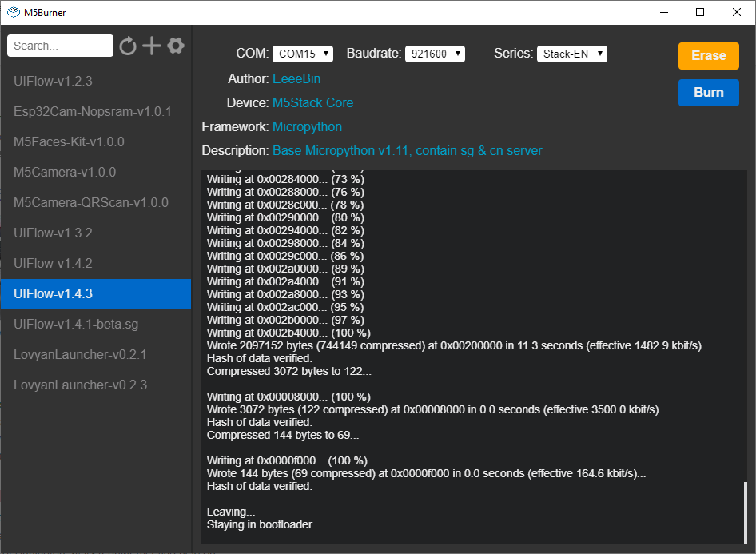This screenshot has width=756, height=554.
Task: Click the author name EeeeBin
Action: (296, 78)
